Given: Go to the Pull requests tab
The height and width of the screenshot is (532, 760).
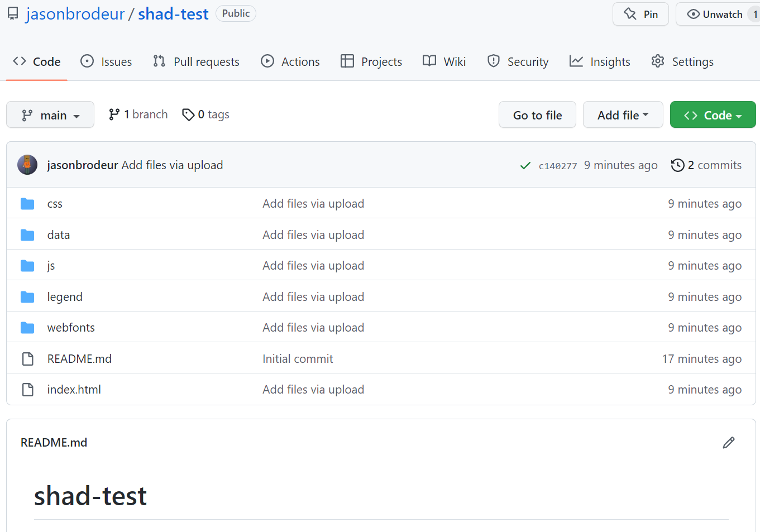Looking at the screenshot, I should [x=196, y=61].
